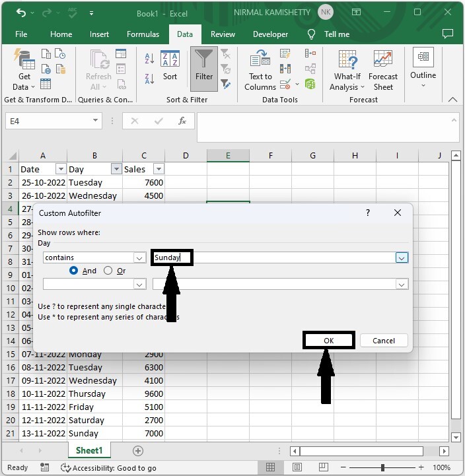Switch to Page Layout view icon
Viewport: 465px width, 476px height.
coord(297,467)
